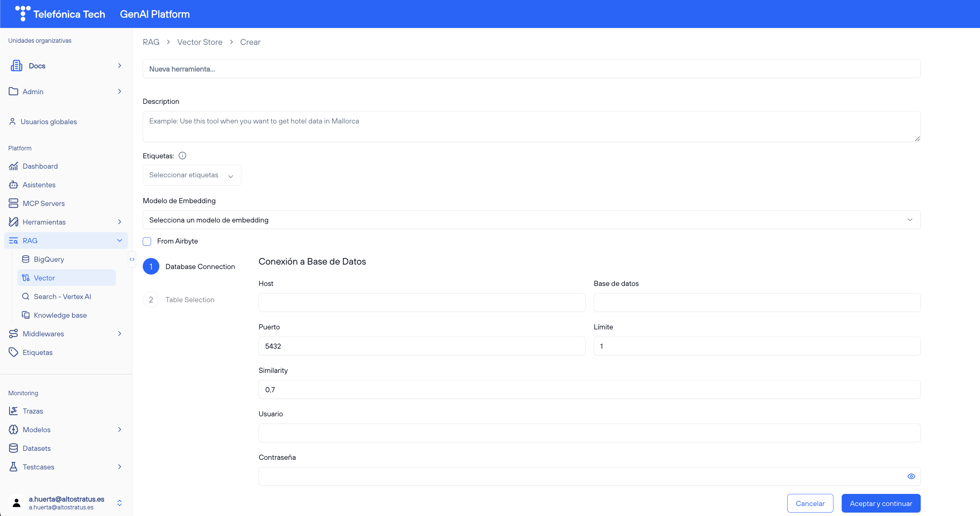
Task: Open BigQuery under RAG
Action: coord(49,259)
